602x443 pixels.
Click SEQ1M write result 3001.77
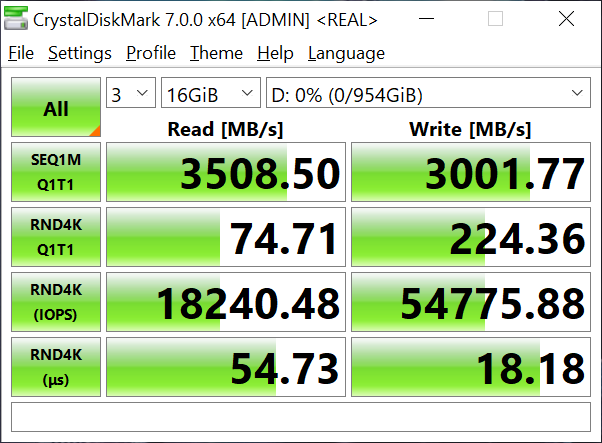471,172
